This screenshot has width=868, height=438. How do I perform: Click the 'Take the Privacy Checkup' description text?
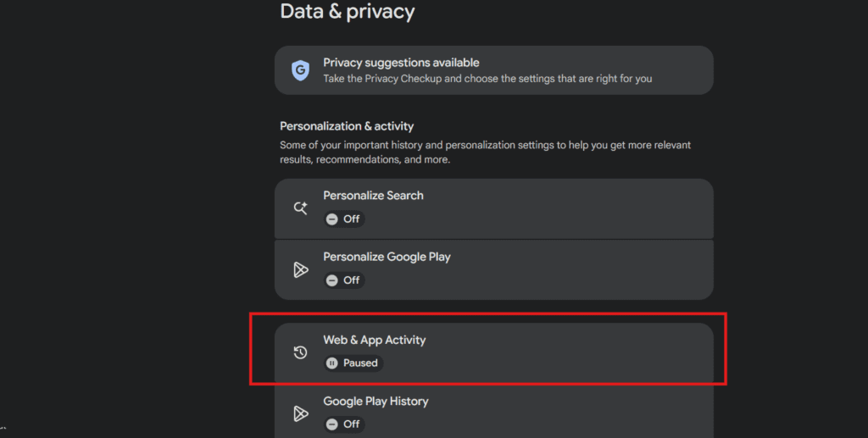point(487,79)
